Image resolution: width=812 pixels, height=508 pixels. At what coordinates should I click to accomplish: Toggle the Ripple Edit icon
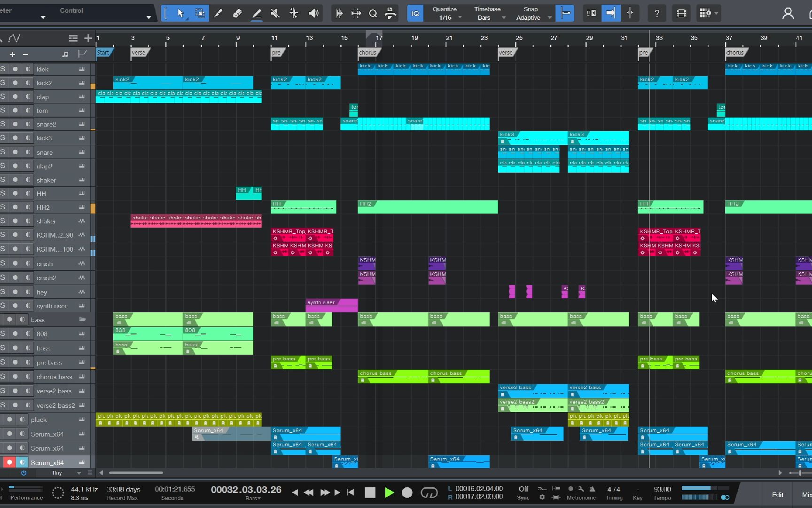click(x=592, y=13)
